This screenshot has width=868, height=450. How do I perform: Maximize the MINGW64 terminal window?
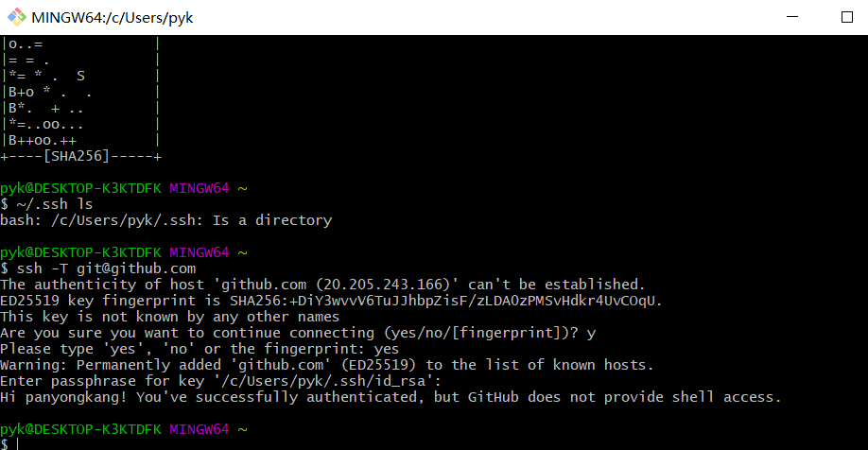click(x=847, y=17)
